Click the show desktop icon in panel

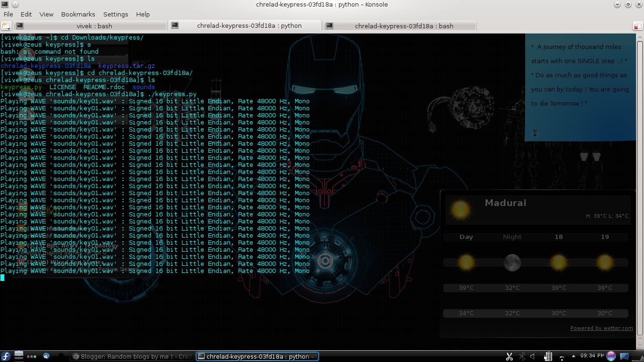point(624,356)
